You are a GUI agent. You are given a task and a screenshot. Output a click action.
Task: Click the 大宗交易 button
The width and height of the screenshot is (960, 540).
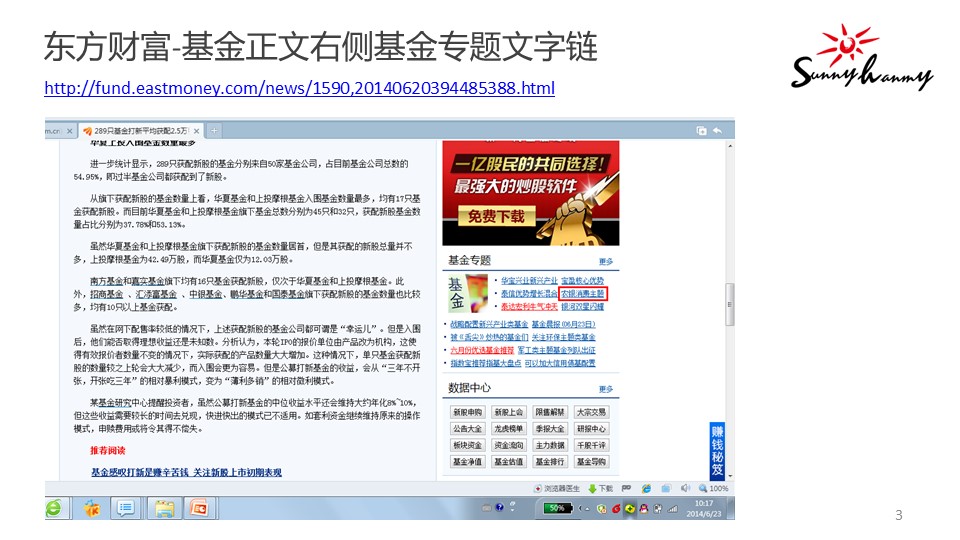[x=591, y=413]
